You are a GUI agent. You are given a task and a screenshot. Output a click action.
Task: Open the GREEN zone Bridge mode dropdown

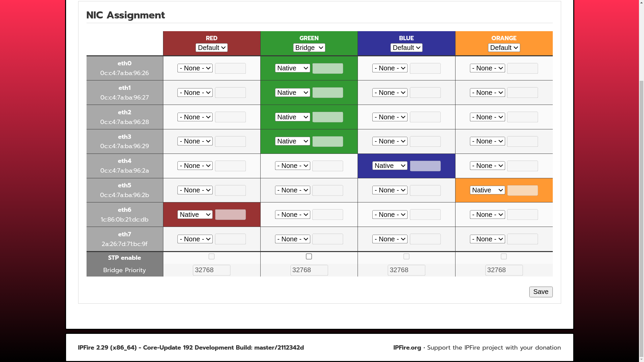coord(309,48)
